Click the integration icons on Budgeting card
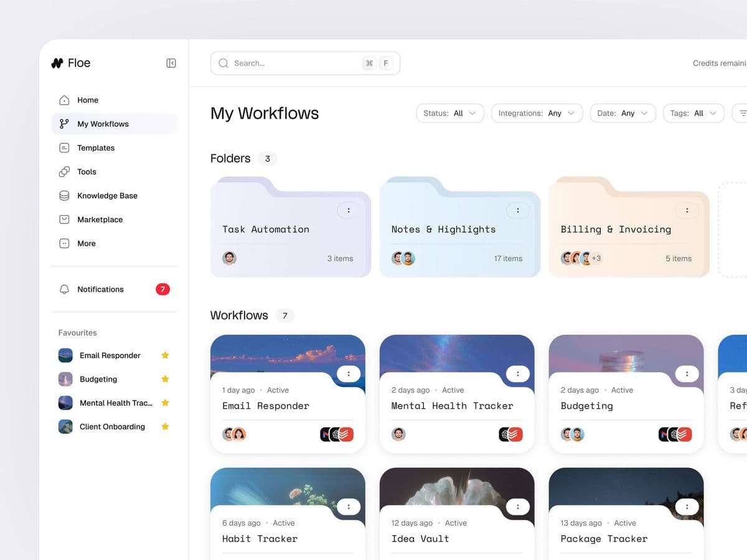Image resolution: width=747 pixels, height=560 pixels. point(675,434)
